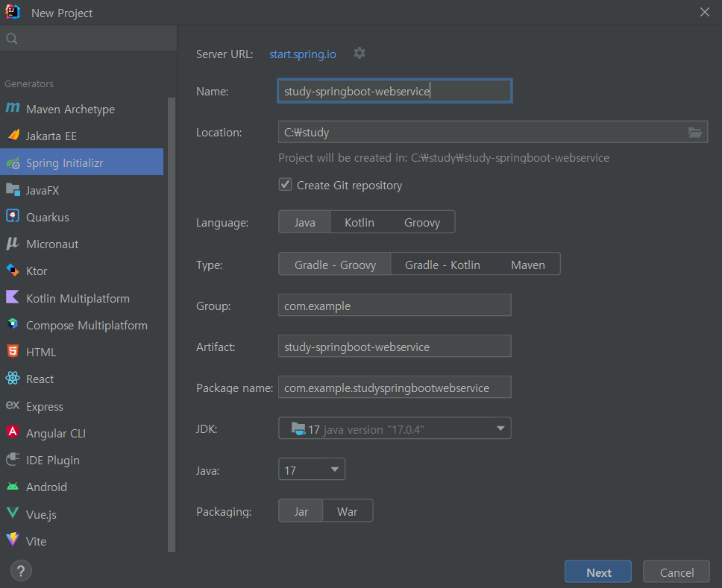Choose the Spring Initializr leaf icon
This screenshot has width=722, height=588.
[13, 163]
